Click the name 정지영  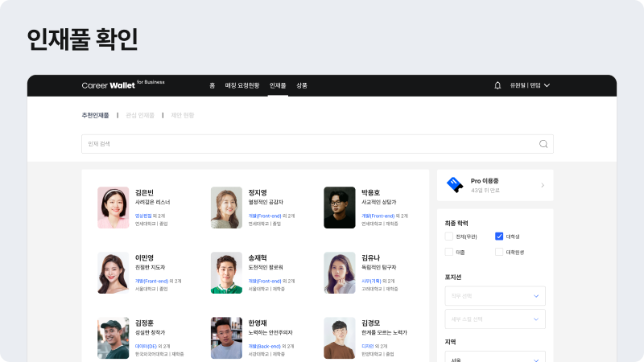[258, 192]
